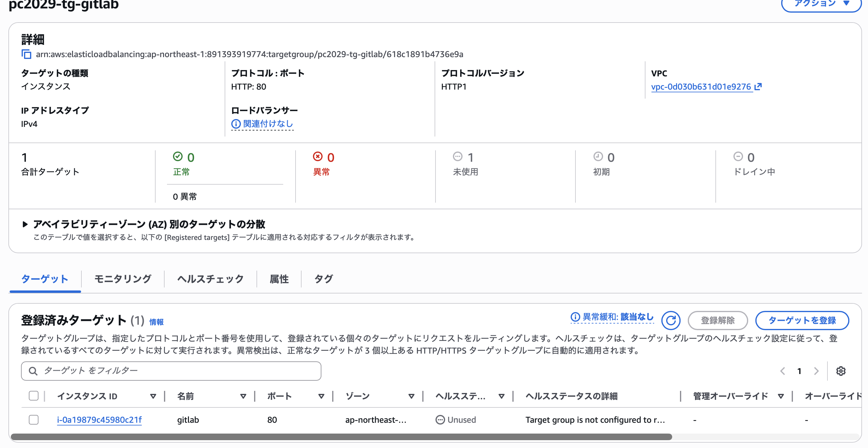Click the 0 異常 sub-count text
The width and height of the screenshot is (868, 448).
coord(185,197)
